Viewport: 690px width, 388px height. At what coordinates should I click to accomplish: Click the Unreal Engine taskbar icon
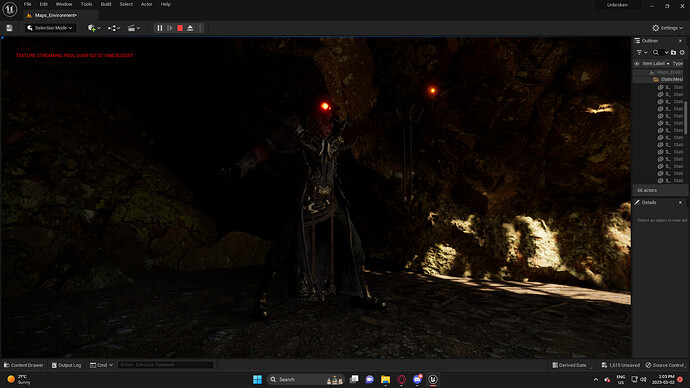pos(433,380)
